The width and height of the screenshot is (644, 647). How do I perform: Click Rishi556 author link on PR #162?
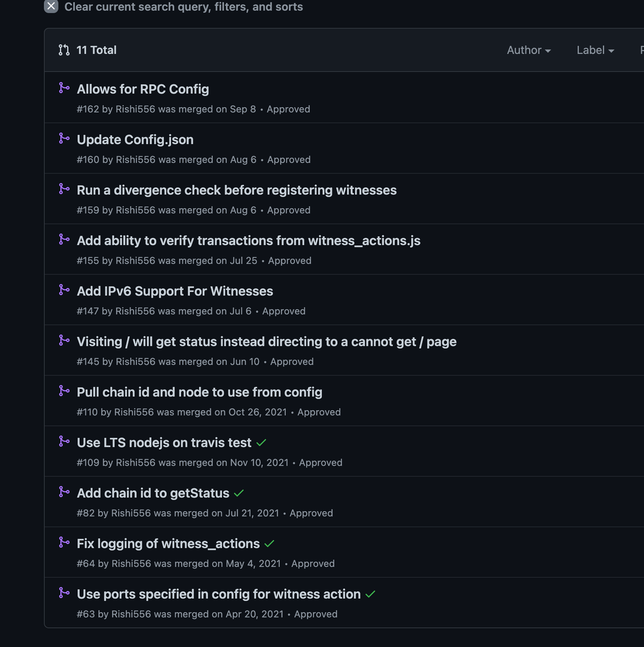pos(135,109)
